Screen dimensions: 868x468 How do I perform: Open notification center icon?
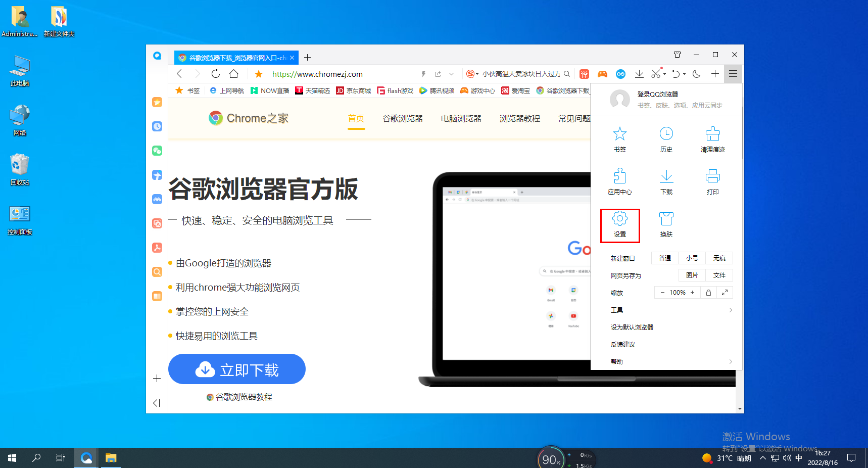point(851,458)
